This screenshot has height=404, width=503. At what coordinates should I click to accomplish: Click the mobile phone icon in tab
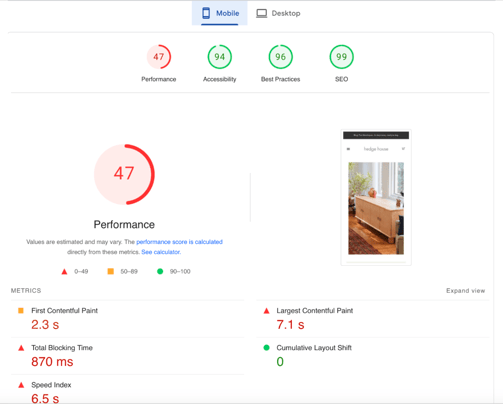(x=206, y=13)
